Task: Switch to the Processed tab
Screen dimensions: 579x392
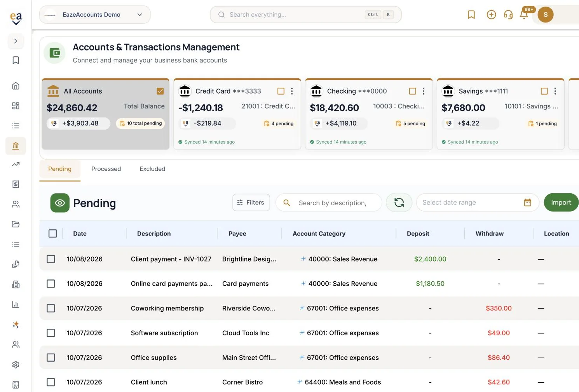Action: pyautogui.click(x=106, y=169)
